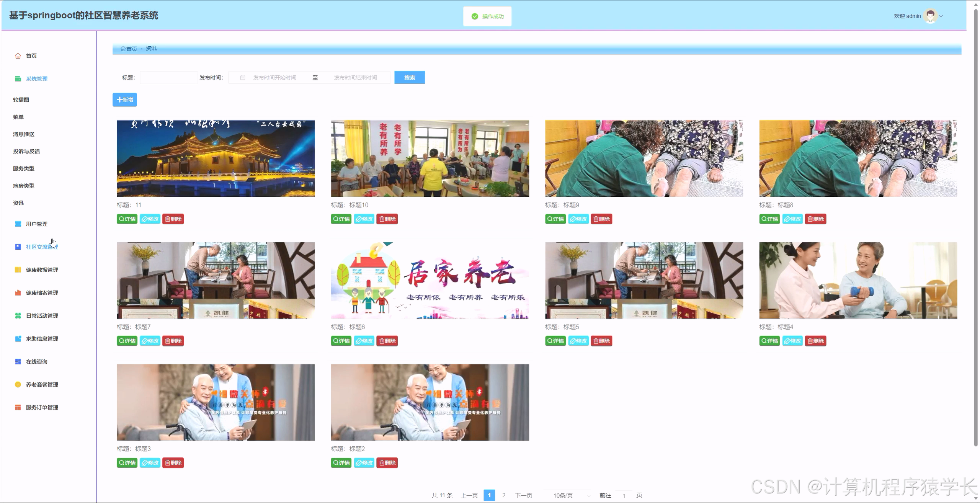980x503 pixels.
Task: Open 病房类型 menu item
Action: point(24,186)
